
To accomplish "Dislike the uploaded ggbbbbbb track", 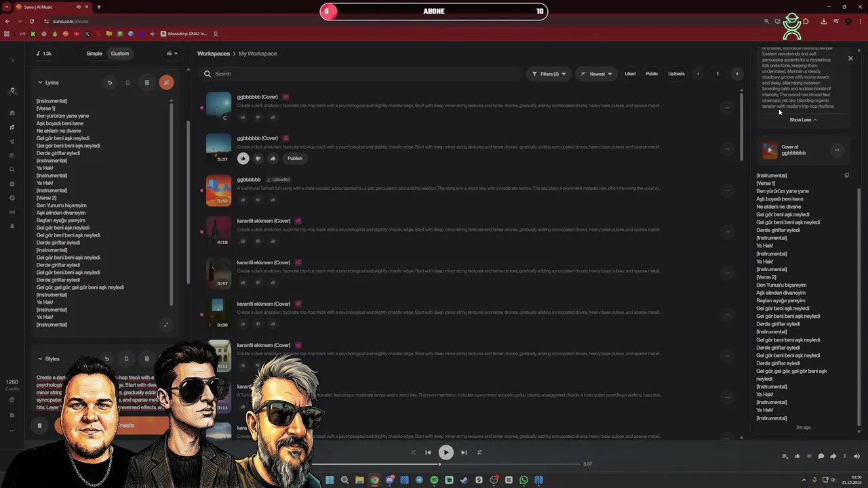I will point(258,200).
